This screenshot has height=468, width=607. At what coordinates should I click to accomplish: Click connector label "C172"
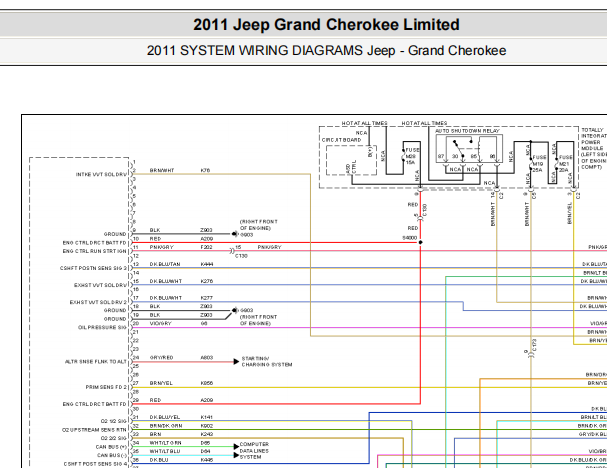coord(535,345)
